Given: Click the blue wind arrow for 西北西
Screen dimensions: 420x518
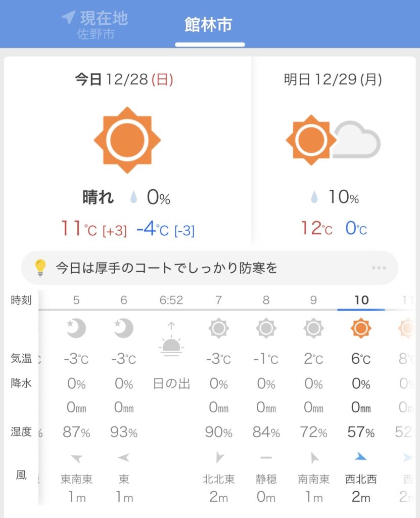Looking at the screenshot, I should point(360,458).
